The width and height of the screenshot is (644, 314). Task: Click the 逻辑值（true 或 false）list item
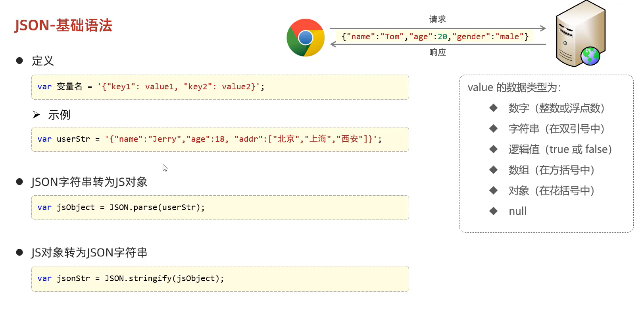point(560,149)
